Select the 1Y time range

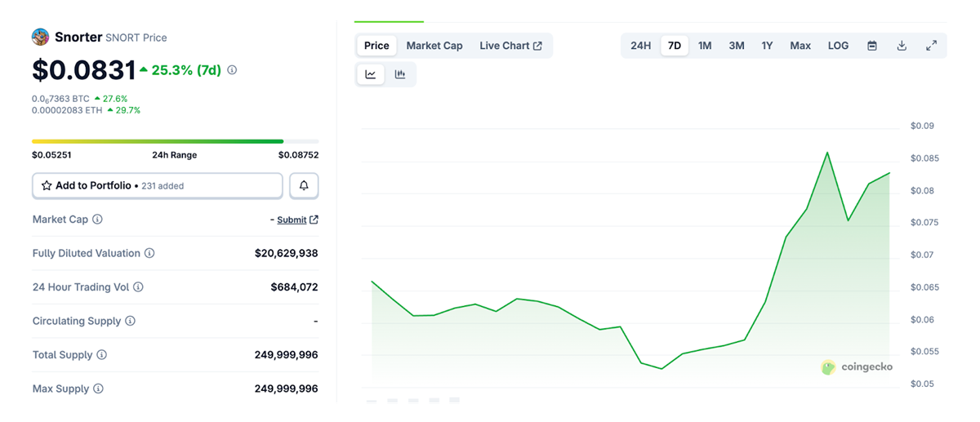pos(767,46)
